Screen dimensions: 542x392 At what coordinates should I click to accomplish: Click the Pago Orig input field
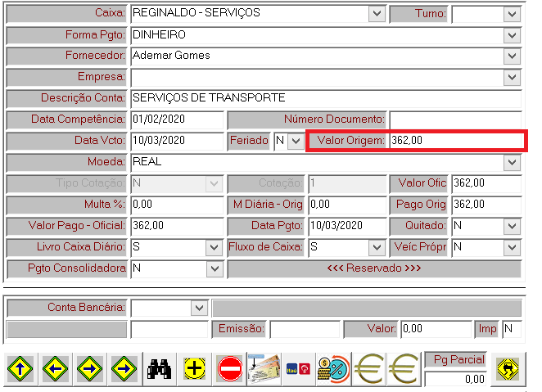pos(486,205)
